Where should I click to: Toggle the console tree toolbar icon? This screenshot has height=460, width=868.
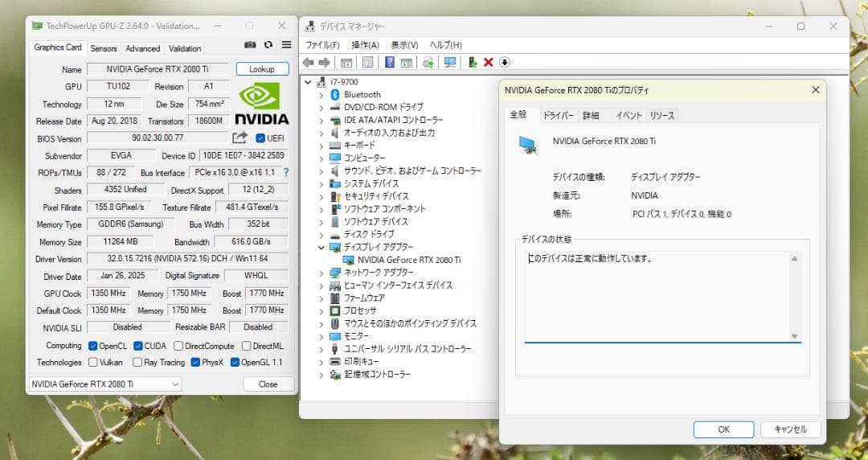346,63
